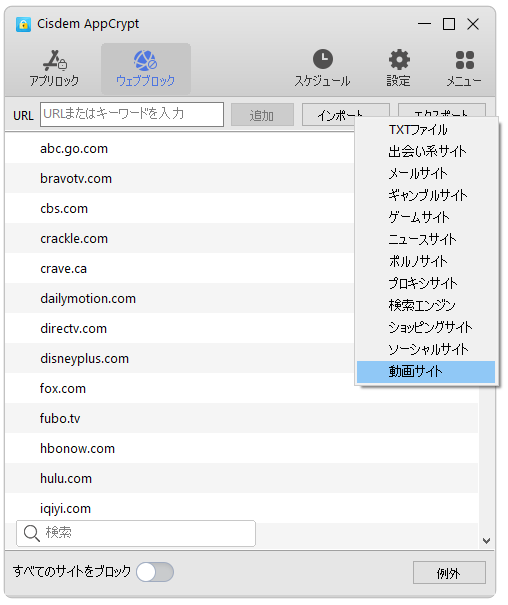Choose 検索エンジン menu entry
This screenshot has width=508, height=605.
point(426,305)
